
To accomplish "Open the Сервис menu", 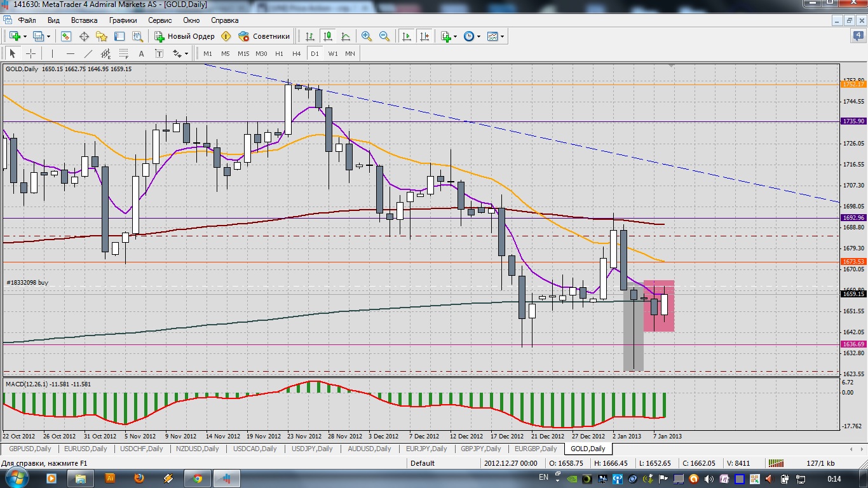I will [x=159, y=20].
